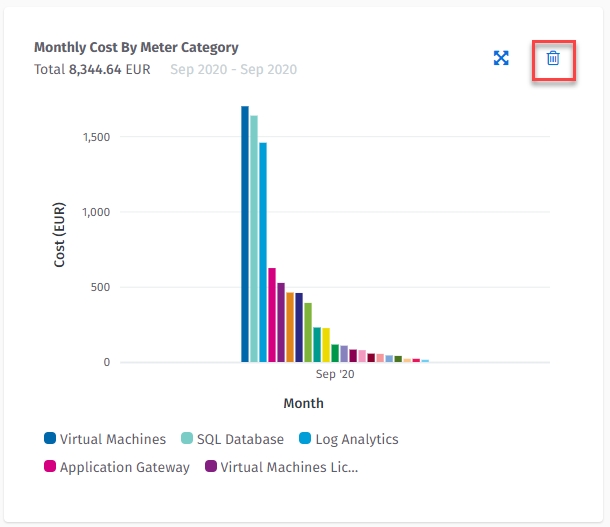Click the purple Virtual Machines Lic... legend dot
The image size is (610, 527).
pyautogui.click(x=210, y=467)
